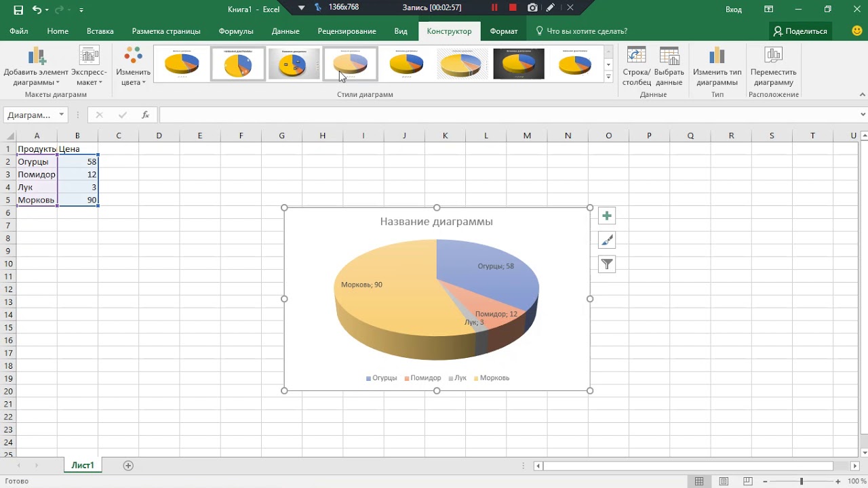The height and width of the screenshot is (488, 868).
Task: Select column header D
Action: (x=159, y=136)
